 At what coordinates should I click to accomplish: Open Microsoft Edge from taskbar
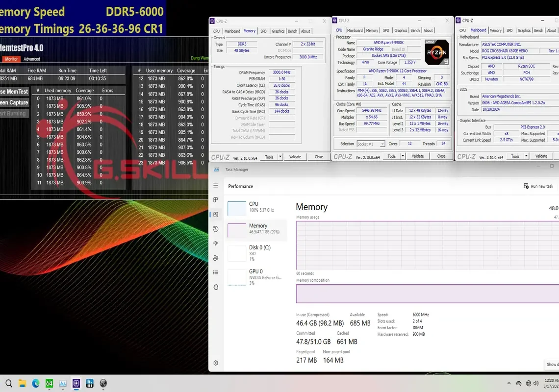click(36, 384)
